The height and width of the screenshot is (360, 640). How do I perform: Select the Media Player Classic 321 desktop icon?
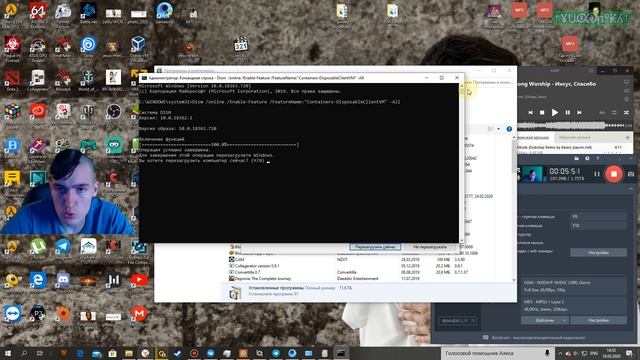241,47
